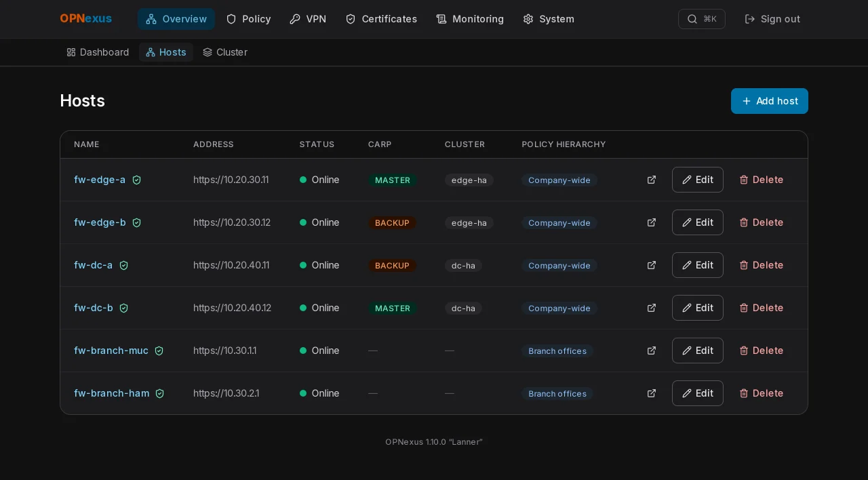This screenshot has width=868, height=480.
Task: Select the Hosts sub-tab
Action: click(x=166, y=52)
